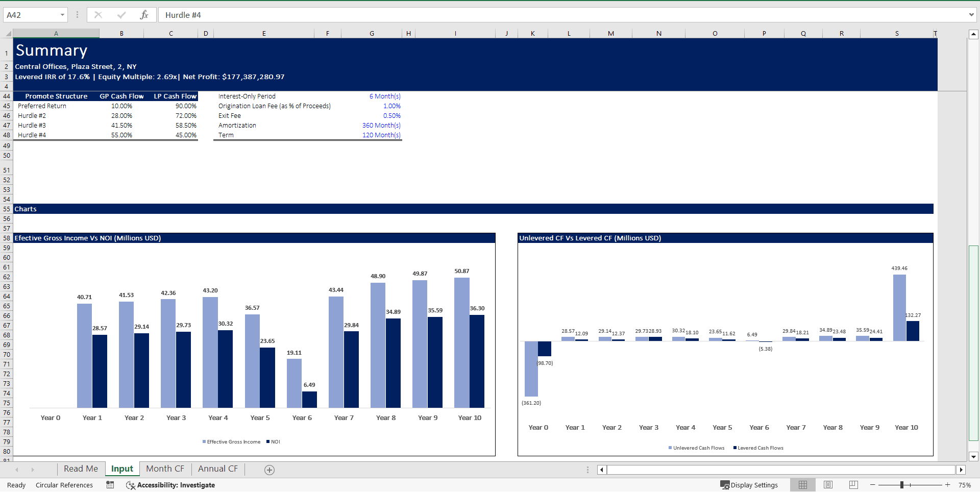This screenshot has height=492, width=980.
Task: Click the Name Box showing A42
Action: click(31, 15)
